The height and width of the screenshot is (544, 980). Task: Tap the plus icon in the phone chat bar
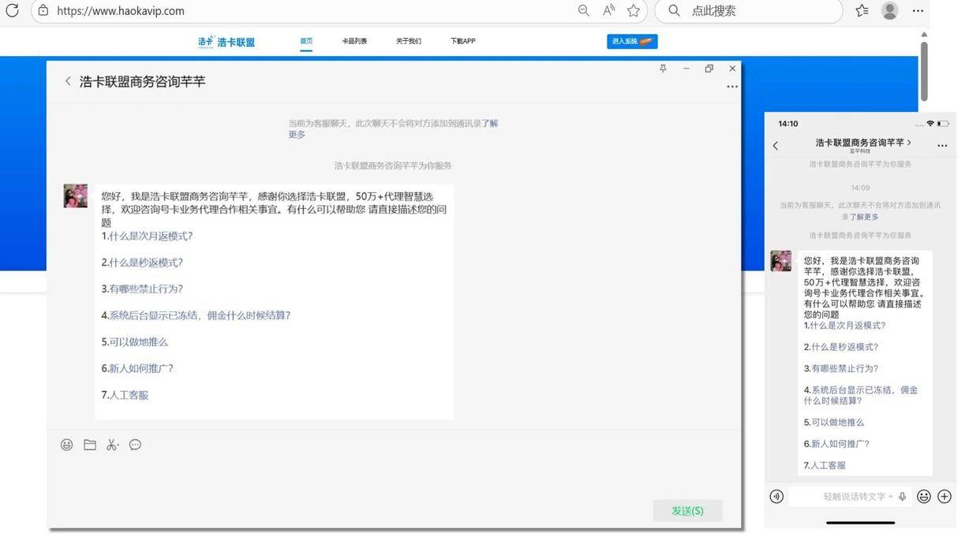(x=944, y=496)
